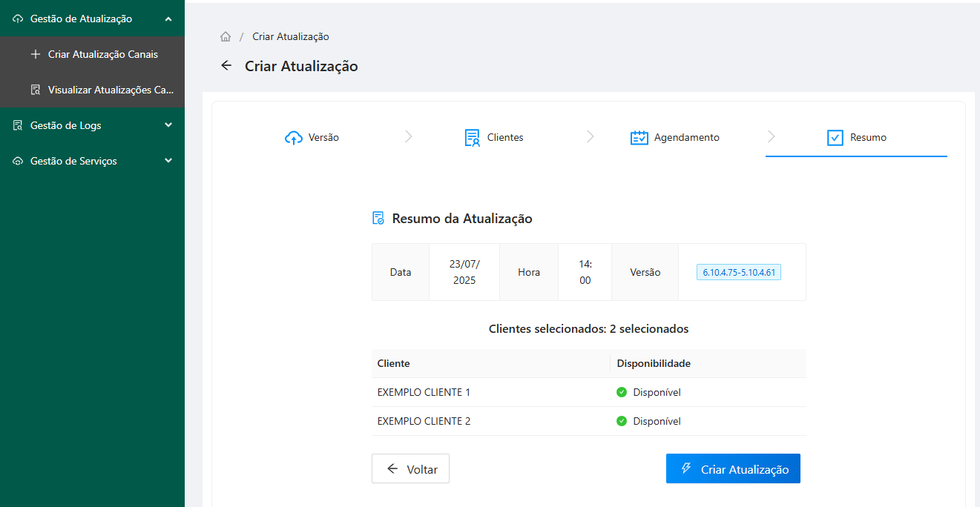The image size is (980, 507).
Task: Click the Agendamento calendar icon
Action: click(x=639, y=138)
